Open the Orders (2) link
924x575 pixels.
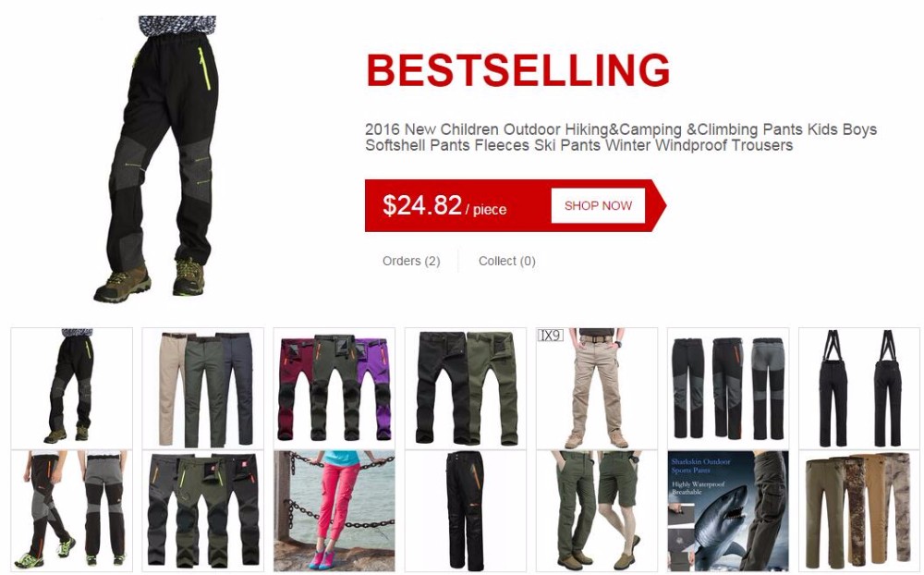click(x=411, y=261)
